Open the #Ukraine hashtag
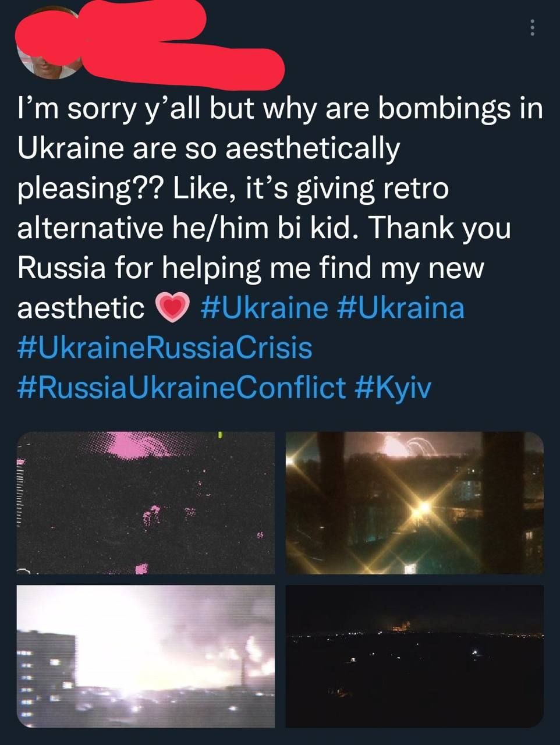560x745 pixels. (264, 307)
